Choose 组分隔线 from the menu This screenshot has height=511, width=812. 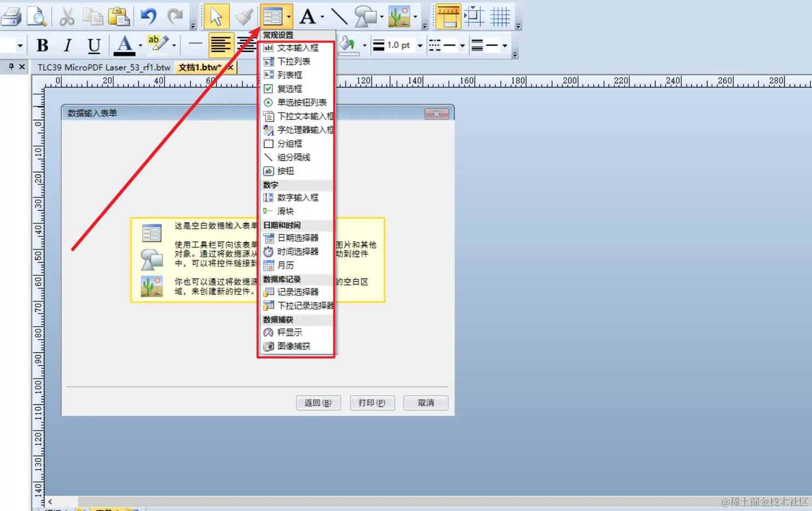[296, 158]
